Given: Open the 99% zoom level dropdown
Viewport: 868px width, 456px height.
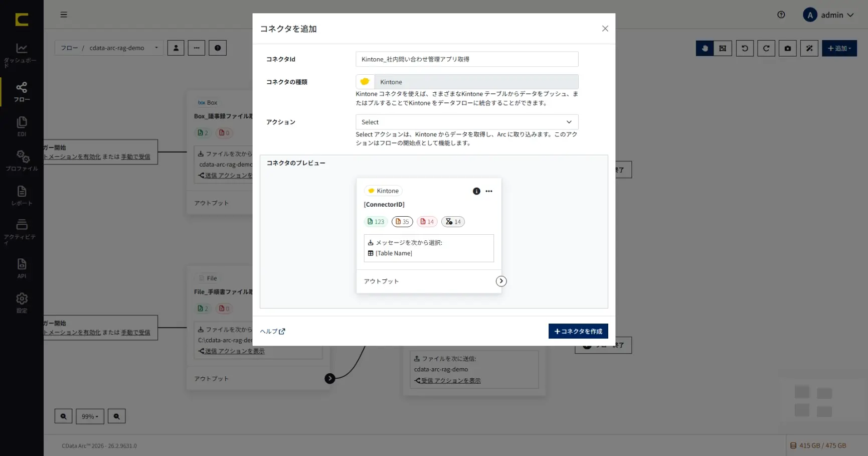Looking at the screenshot, I should [x=90, y=416].
